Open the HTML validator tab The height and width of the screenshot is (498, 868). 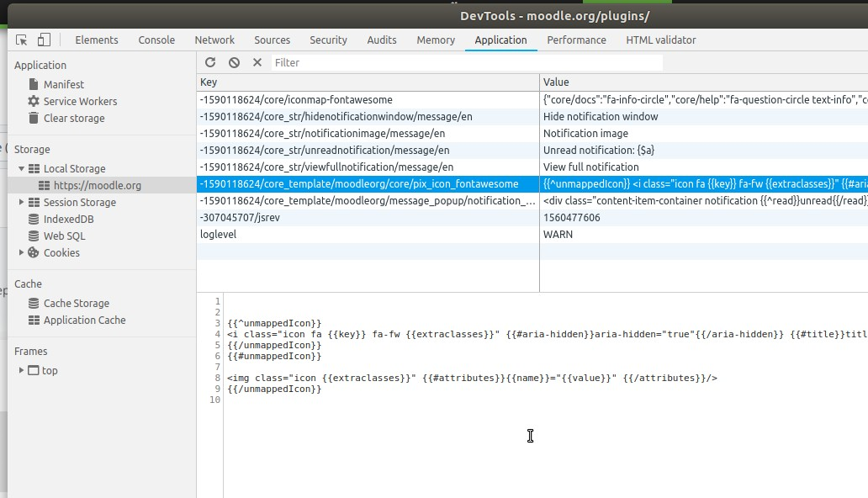pos(661,40)
